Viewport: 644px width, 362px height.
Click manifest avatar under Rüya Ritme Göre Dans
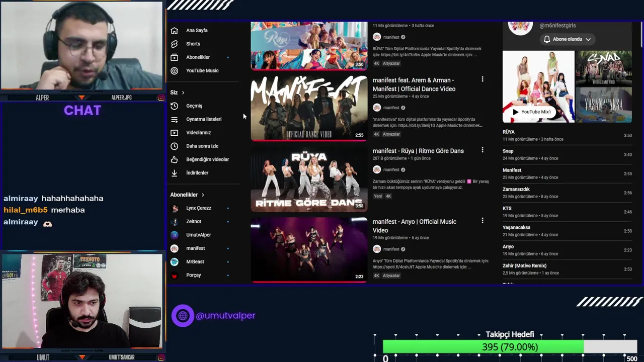pos(377,170)
